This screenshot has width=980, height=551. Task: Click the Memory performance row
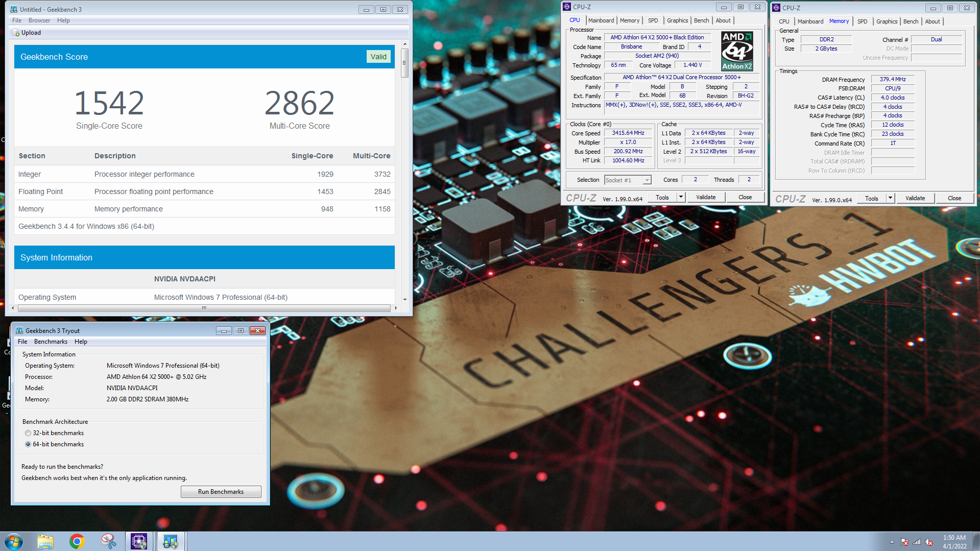[204, 209]
